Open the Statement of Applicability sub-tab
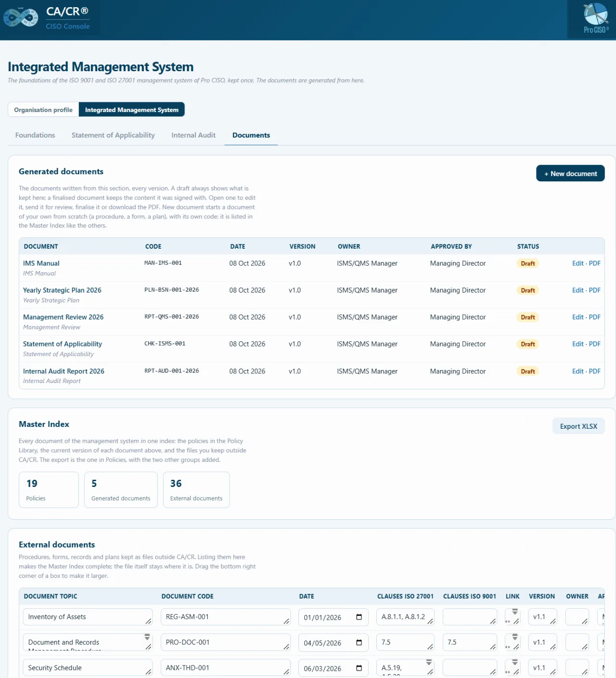The image size is (616, 678). [x=113, y=135]
